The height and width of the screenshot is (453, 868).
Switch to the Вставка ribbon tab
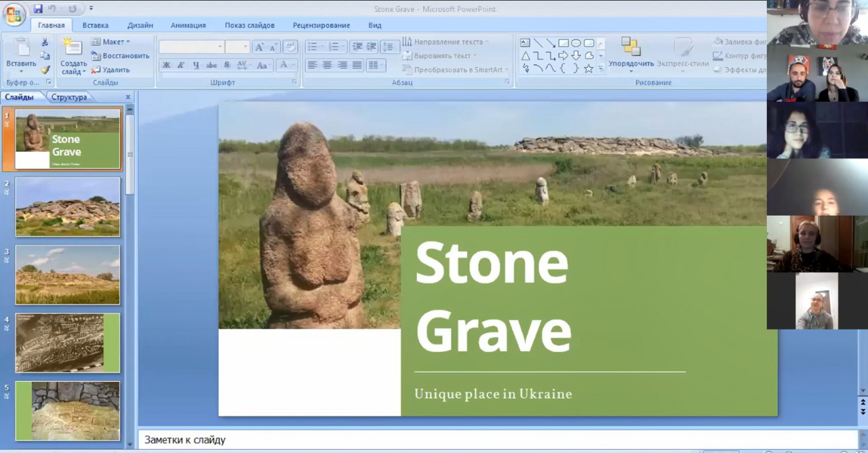(x=96, y=26)
